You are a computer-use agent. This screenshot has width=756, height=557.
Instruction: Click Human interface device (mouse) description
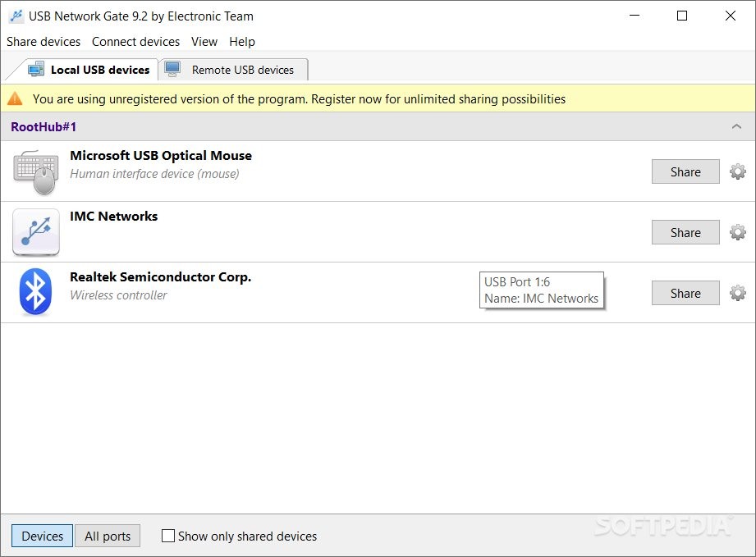tap(154, 174)
